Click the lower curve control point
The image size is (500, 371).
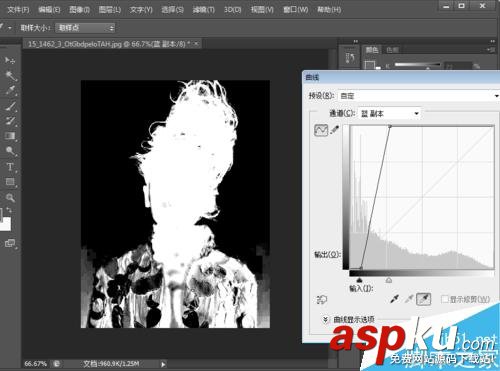[361, 267]
